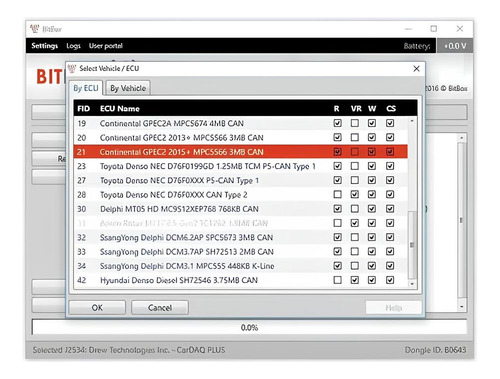Image resolution: width=500 pixels, height=379 pixels.
Task: Toggle W checkbox for SsangYong DCM6.2AP row
Action: coord(372,237)
